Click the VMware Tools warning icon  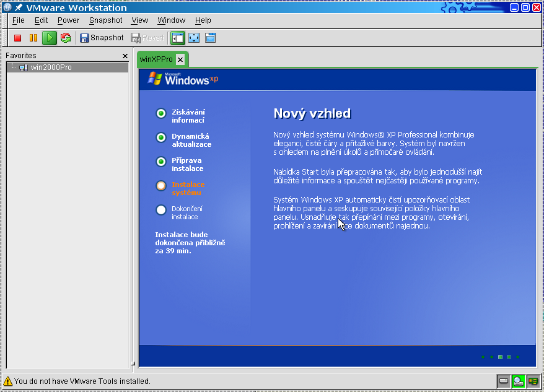click(7, 381)
